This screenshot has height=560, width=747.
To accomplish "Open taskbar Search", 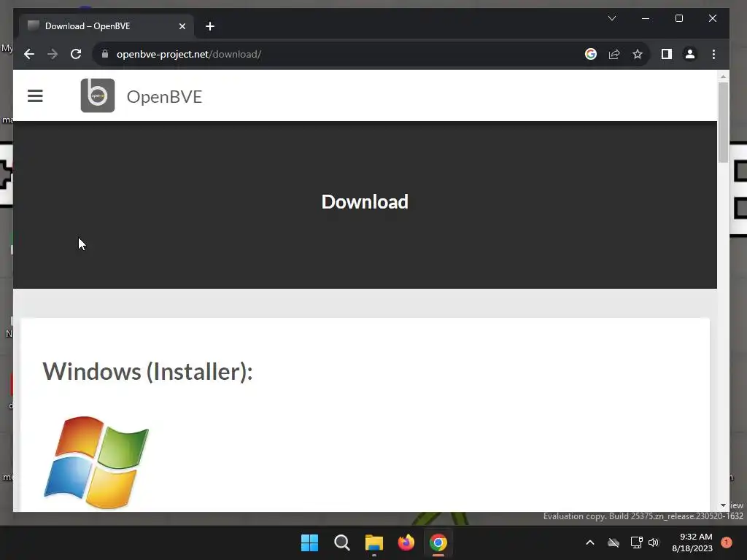I will pyautogui.click(x=342, y=542).
